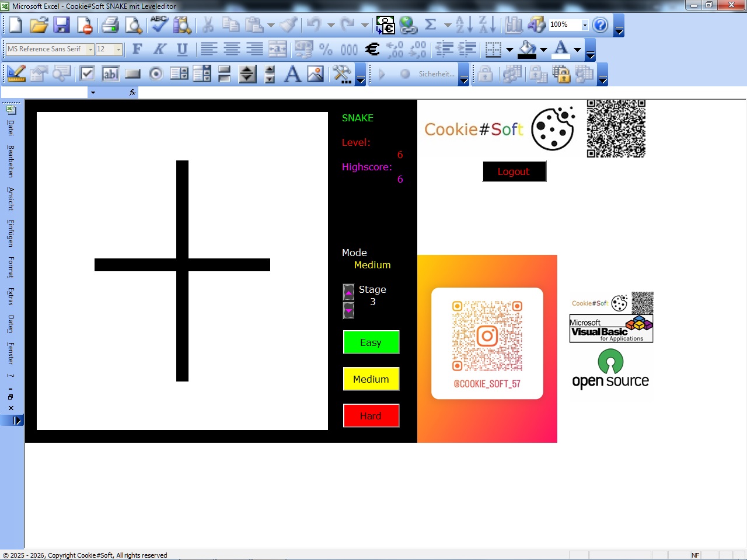Insert an option button control
The width and height of the screenshot is (747, 560).
tap(156, 74)
